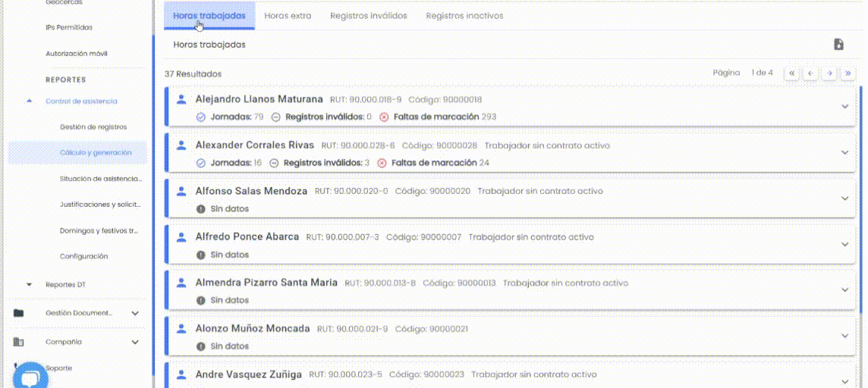Screen dimensions: 868x388
Task: Go to last page of results
Action: [x=848, y=73]
